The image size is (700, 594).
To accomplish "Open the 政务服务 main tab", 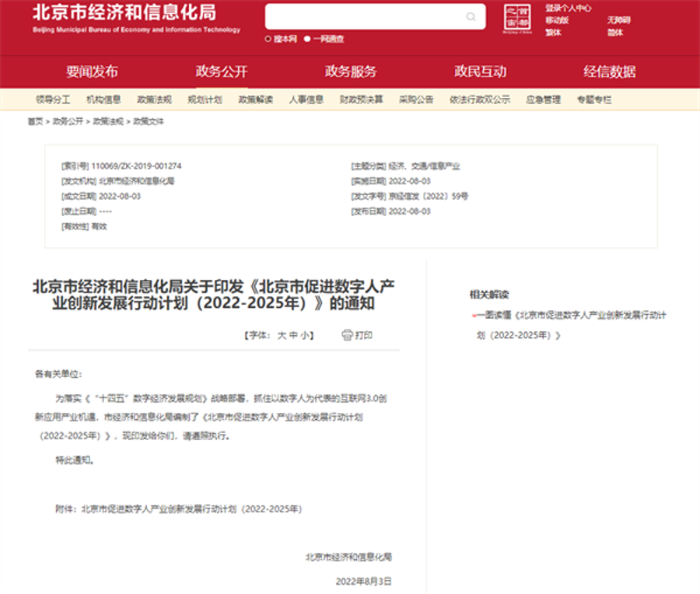I will (x=351, y=72).
